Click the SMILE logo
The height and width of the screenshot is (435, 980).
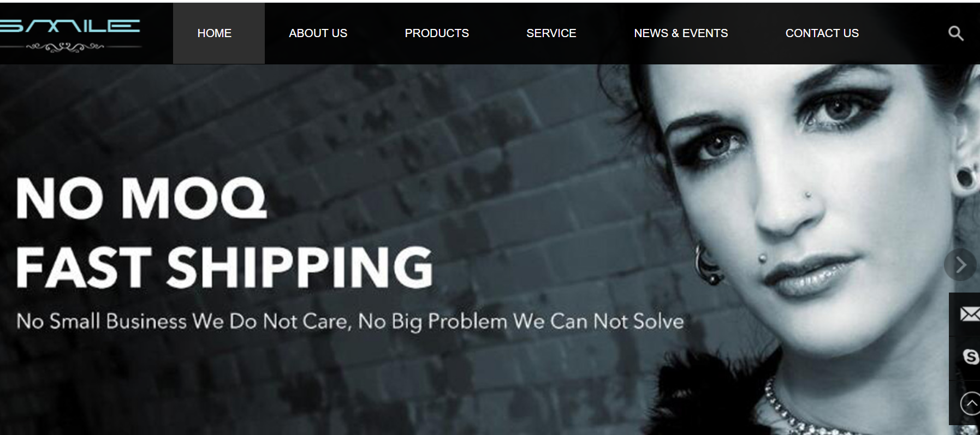(70, 26)
